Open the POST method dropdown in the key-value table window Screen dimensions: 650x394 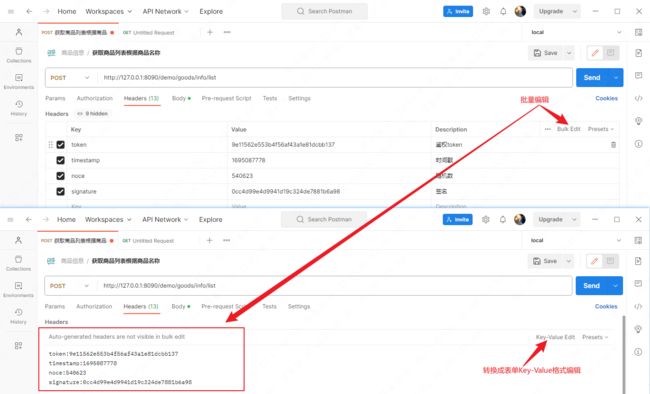[x=70, y=78]
